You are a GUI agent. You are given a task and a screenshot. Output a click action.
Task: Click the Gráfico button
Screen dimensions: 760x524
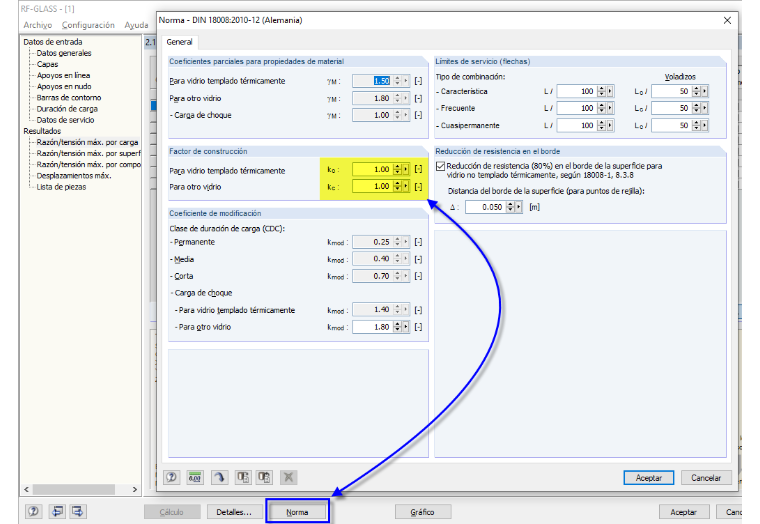[423, 512]
